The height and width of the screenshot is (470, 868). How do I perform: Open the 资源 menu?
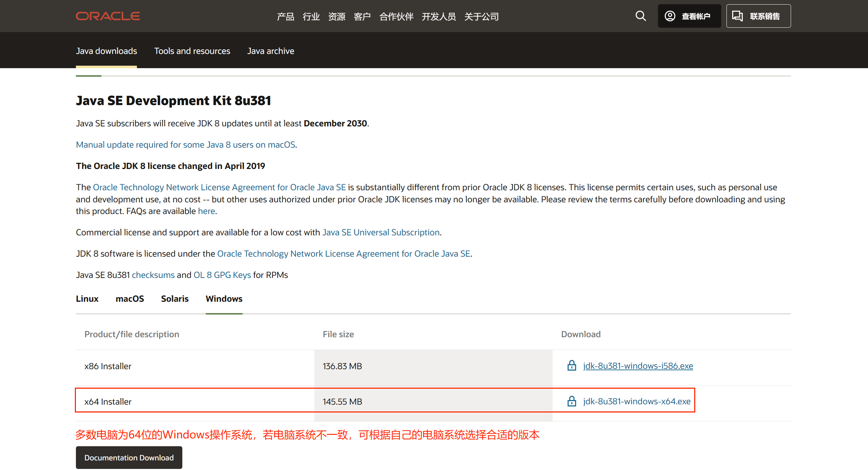(x=337, y=16)
